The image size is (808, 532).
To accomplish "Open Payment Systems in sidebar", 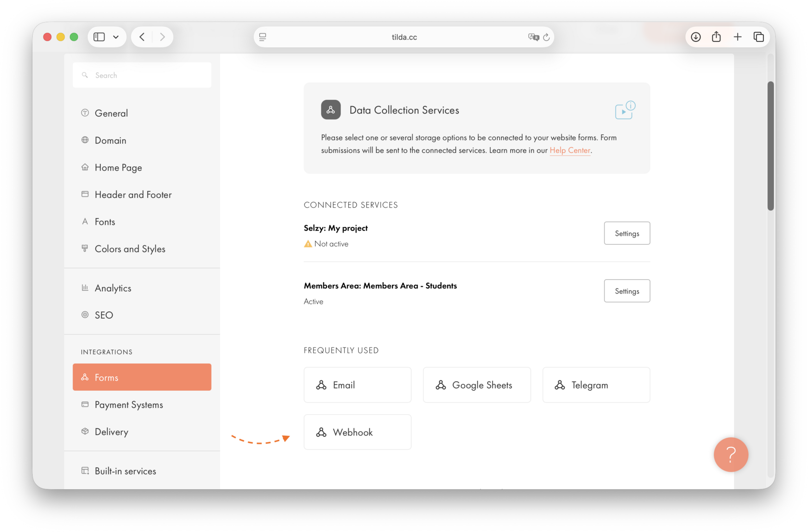I will click(142, 405).
